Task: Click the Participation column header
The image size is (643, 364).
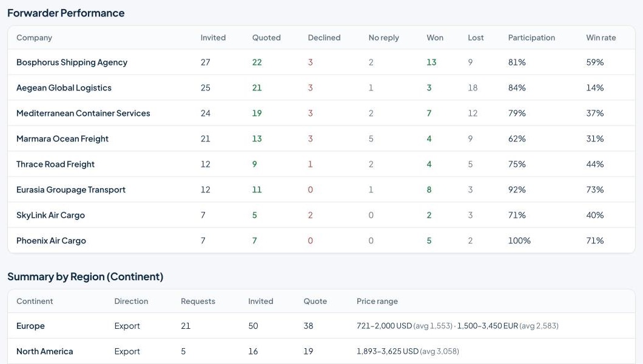Action: (531, 38)
